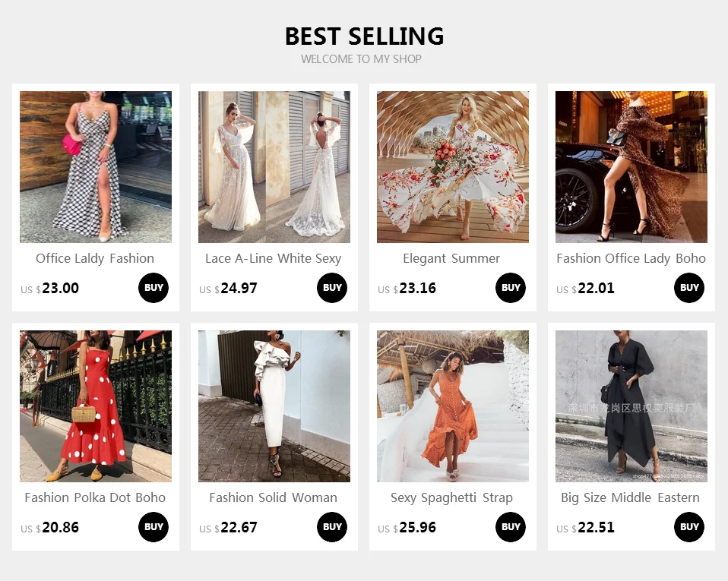Open the checkered polka dot dress photo
This screenshot has width=728, height=581.
click(96, 167)
